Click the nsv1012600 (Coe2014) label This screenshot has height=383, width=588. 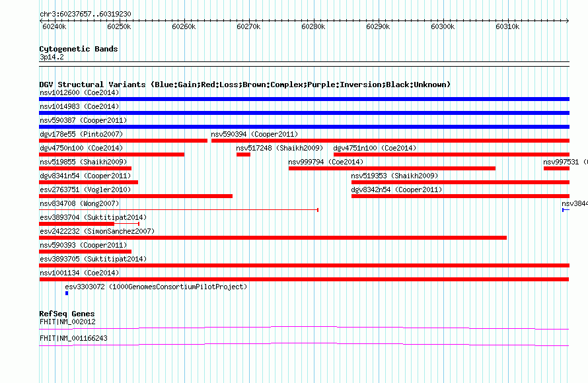(79, 92)
